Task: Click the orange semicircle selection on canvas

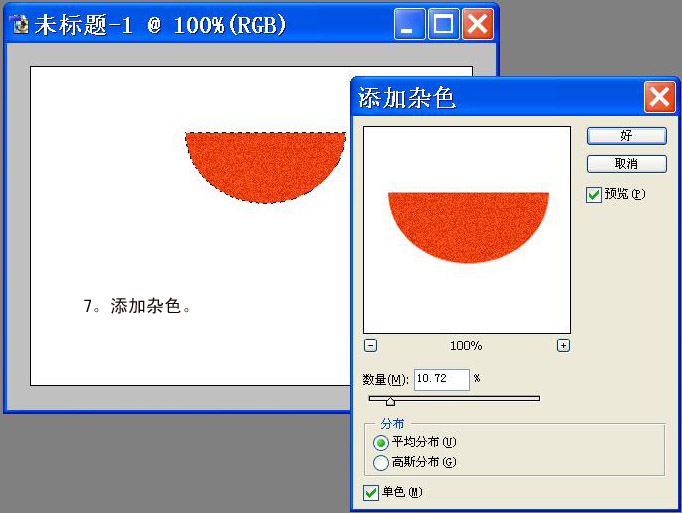Action: pos(265,168)
